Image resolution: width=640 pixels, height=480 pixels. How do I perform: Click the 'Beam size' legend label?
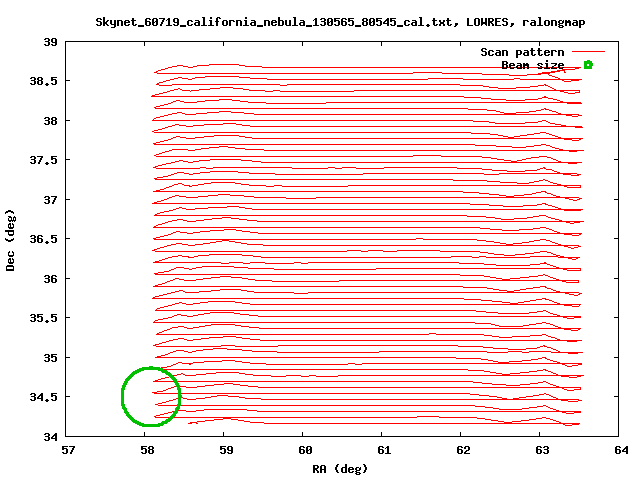point(533,65)
